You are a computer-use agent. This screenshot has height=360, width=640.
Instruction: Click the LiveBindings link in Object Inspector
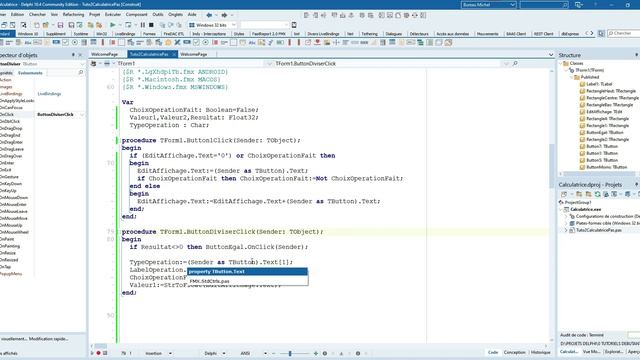coord(49,94)
